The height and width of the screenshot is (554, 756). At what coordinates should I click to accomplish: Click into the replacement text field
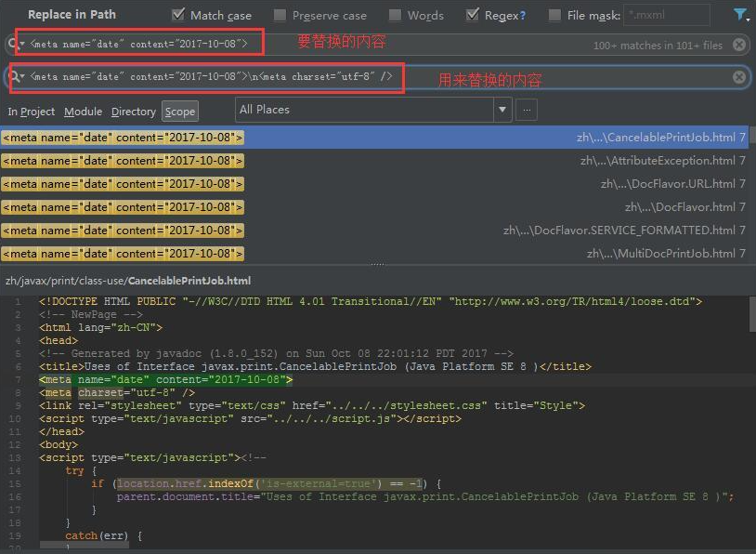pyautogui.click(x=376, y=77)
